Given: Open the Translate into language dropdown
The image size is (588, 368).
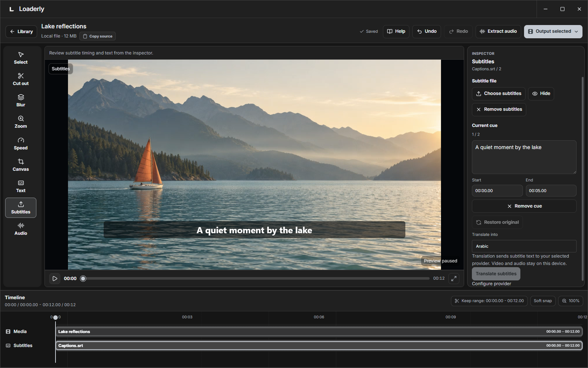Looking at the screenshot, I should 524,246.
